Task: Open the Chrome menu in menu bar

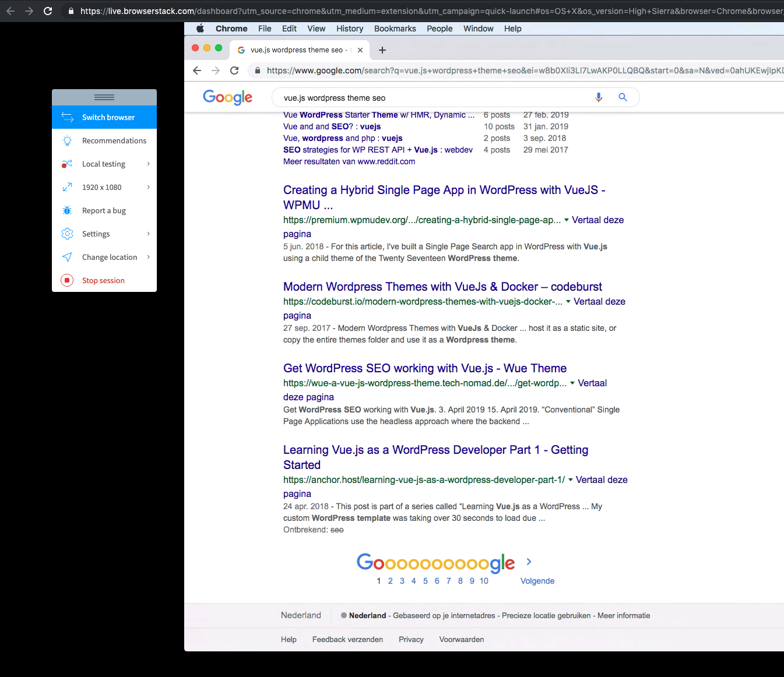Action: (x=231, y=29)
